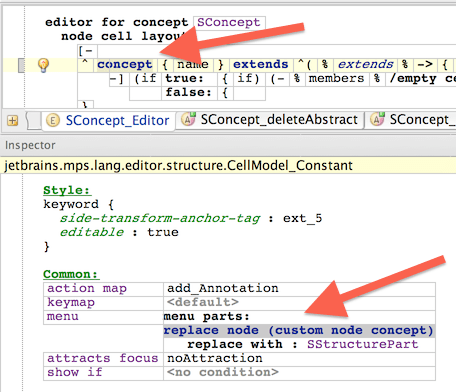Click the 'true' value of editable
The height and width of the screenshot is (392, 456).
(163, 232)
